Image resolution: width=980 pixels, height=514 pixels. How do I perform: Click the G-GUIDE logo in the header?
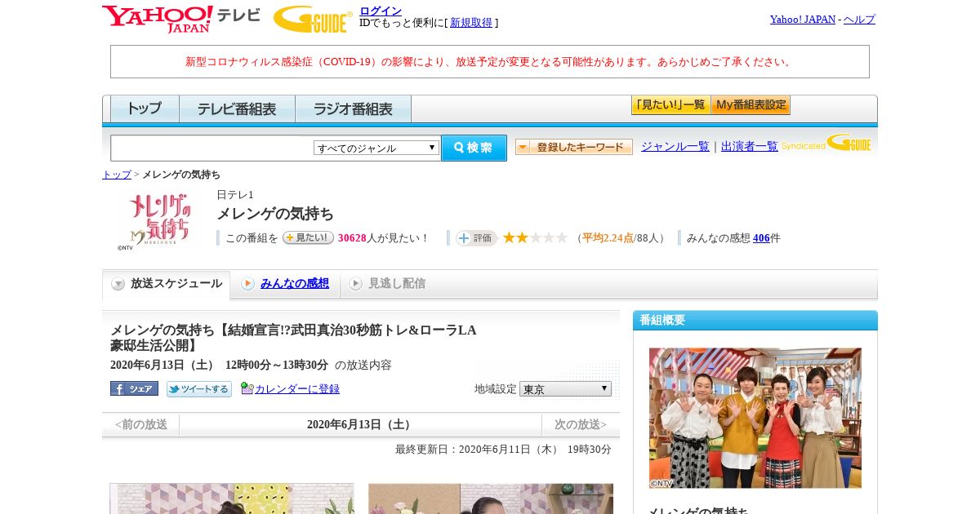pyautogui.click(x=313, y=19)
